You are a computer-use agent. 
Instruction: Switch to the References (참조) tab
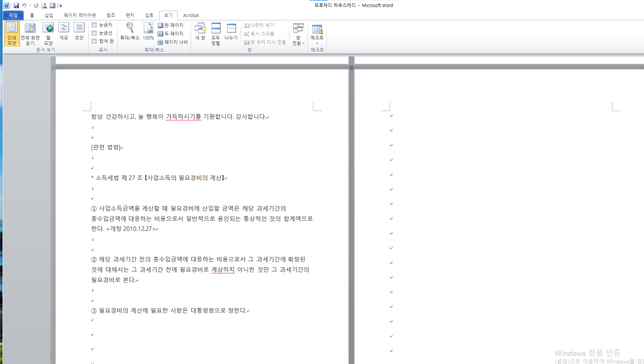(x=111, y=15)
